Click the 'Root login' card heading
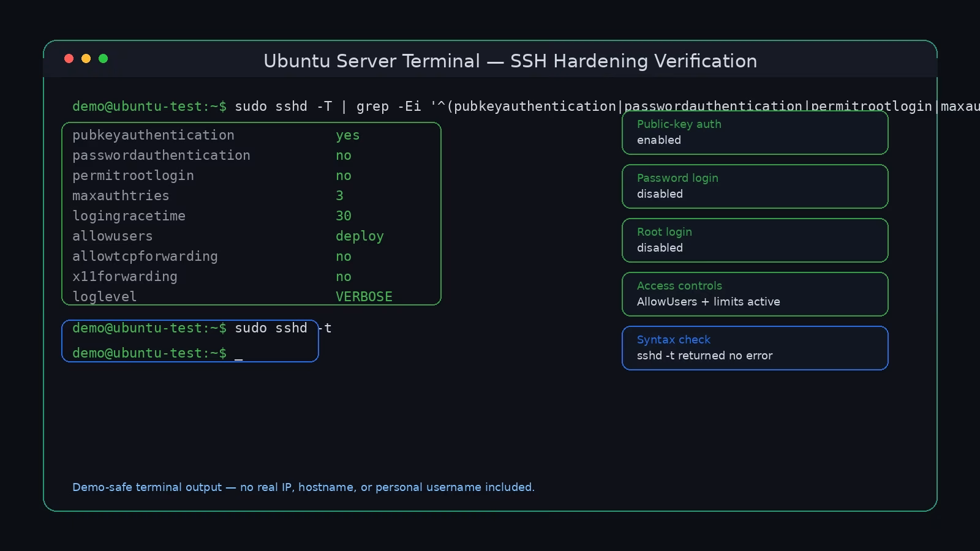The width and height of the screenshot is (980, 551). point(665,232)
